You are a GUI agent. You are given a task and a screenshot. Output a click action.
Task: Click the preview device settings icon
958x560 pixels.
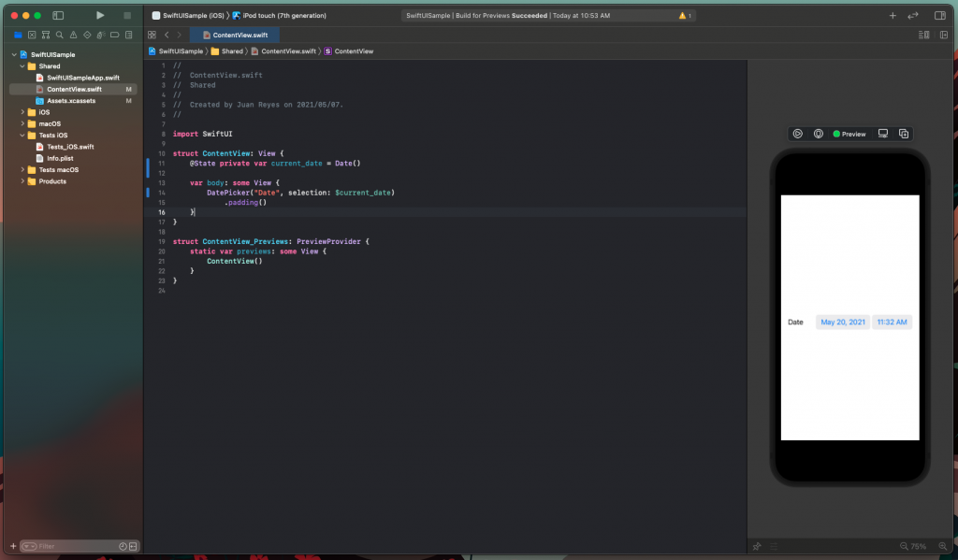pyautogui.click(x=881, y=134)
